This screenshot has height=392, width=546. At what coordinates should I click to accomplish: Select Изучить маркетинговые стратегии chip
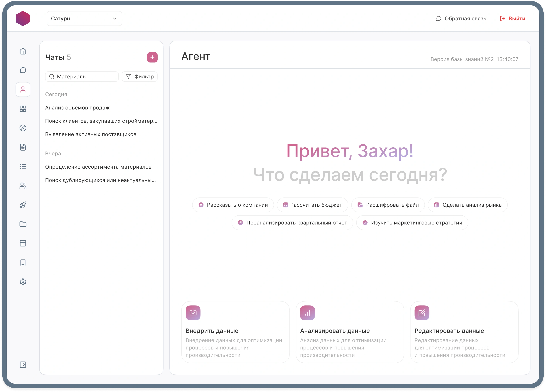pyautogui.click(x=412, y=223)
